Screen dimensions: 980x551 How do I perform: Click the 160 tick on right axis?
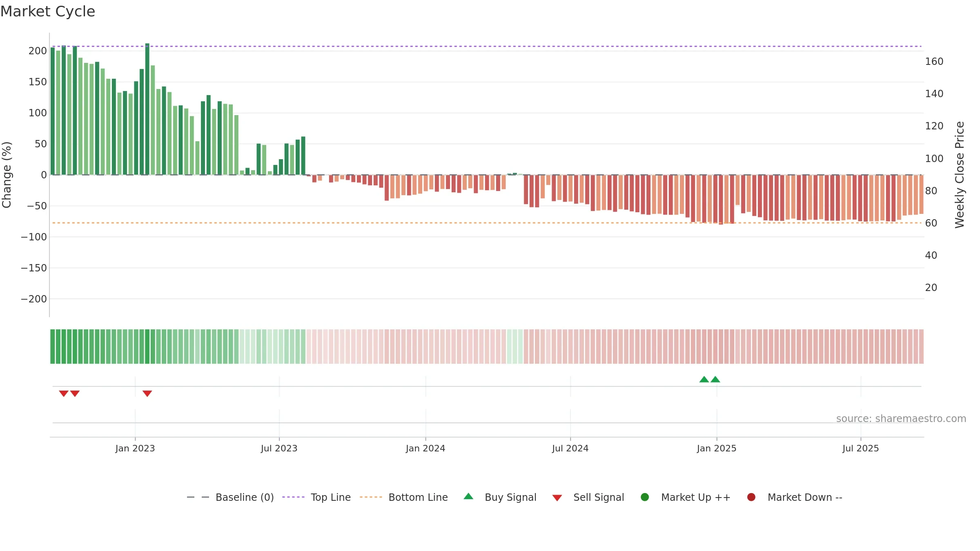pos(934,62)
